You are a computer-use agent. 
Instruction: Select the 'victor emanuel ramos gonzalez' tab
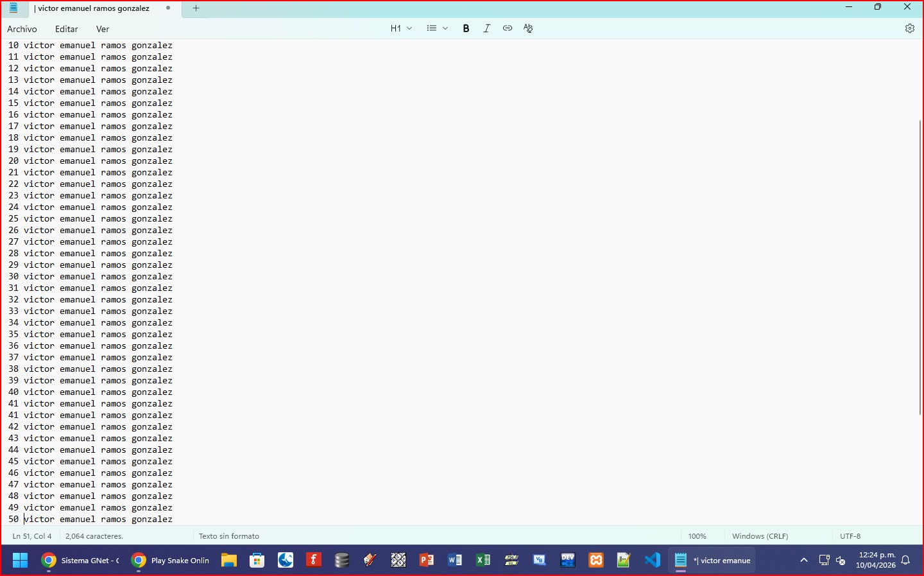[x=93, y=8]
